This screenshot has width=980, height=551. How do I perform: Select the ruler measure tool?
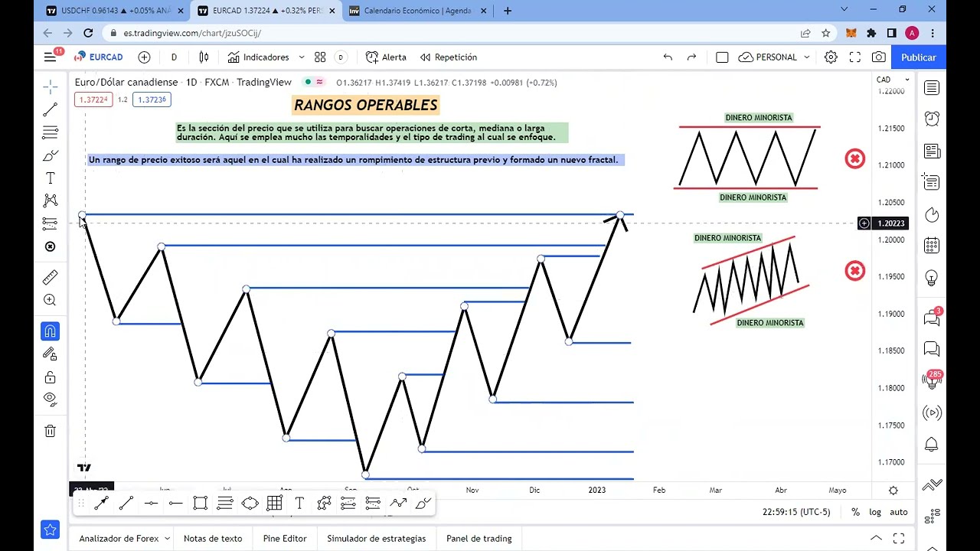tap(51, 277)
